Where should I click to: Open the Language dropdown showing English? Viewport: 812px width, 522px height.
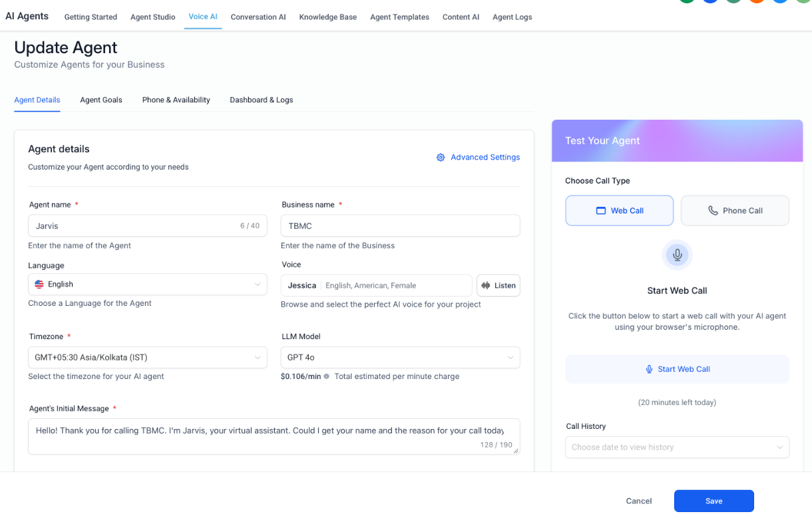tap(148, 284)
